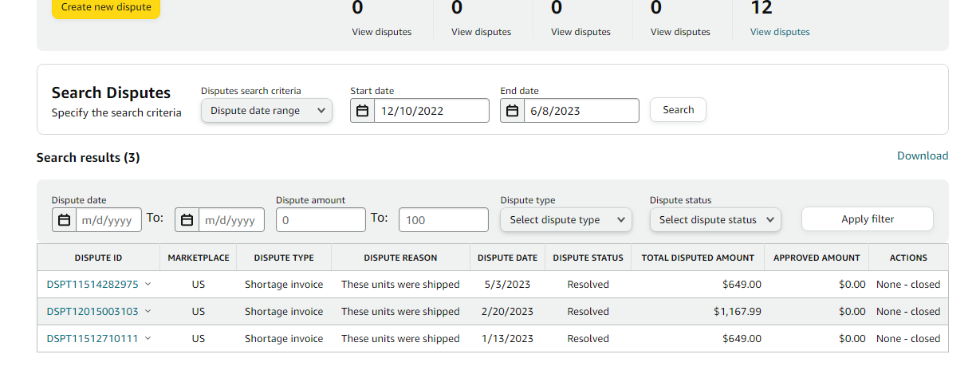
Task: Click the DISPUTE STATUS column header
Action: [x=588, y=258]
